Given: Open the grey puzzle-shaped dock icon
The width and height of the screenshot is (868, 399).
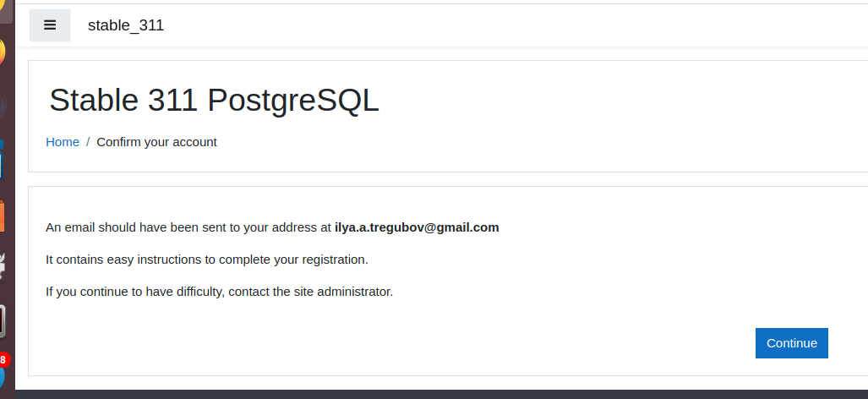Looking at the screenshot, I should point(3,267).
